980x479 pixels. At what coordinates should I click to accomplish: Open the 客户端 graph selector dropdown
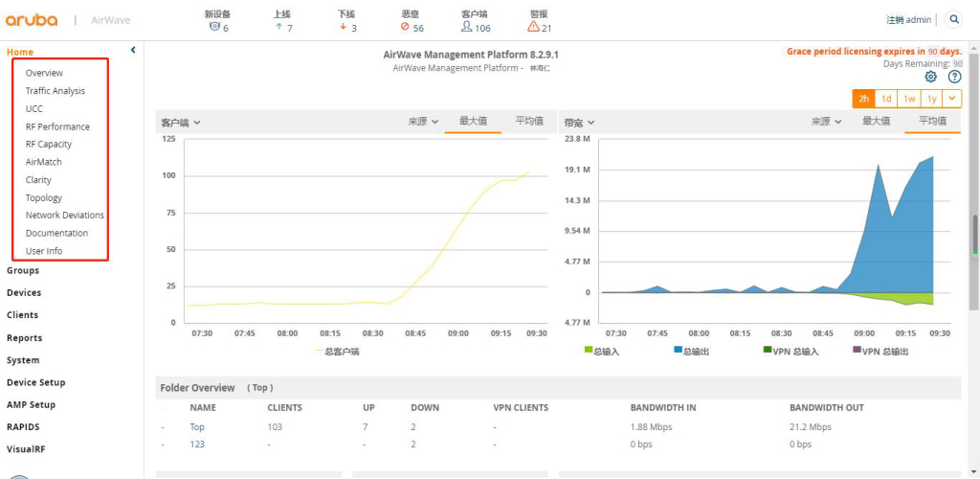click(x=181, y=123)
